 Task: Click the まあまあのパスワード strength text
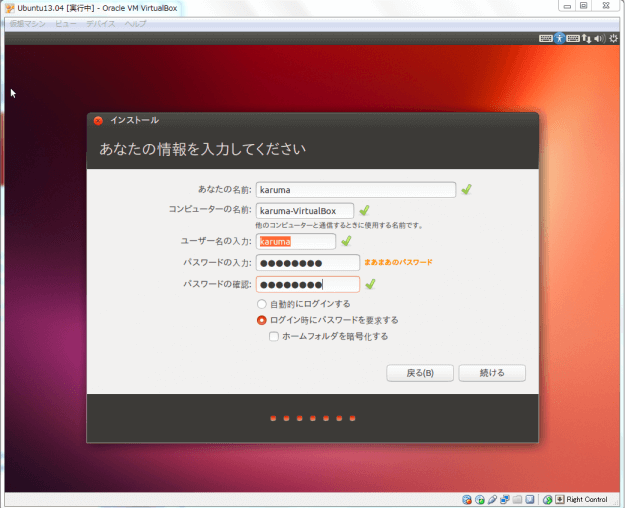click(398, 262)
